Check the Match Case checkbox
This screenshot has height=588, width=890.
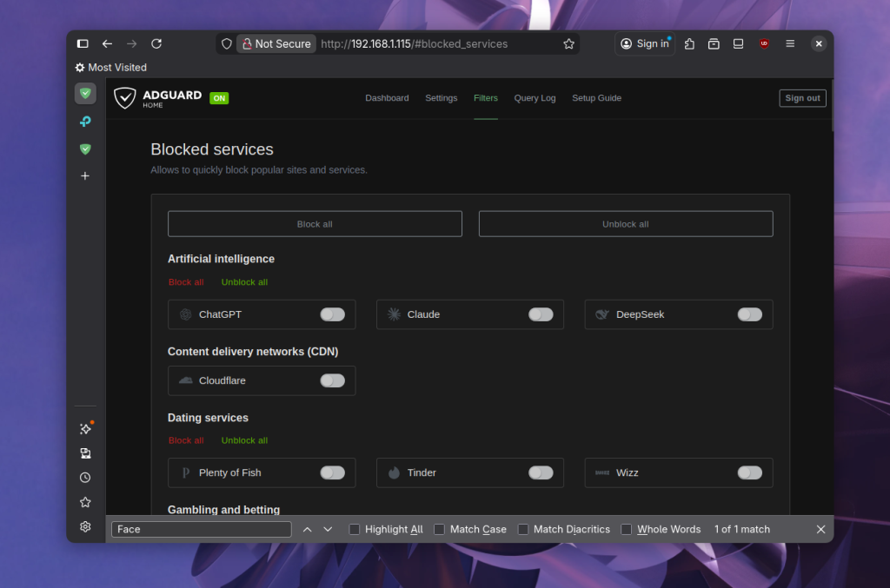(439, 529)
